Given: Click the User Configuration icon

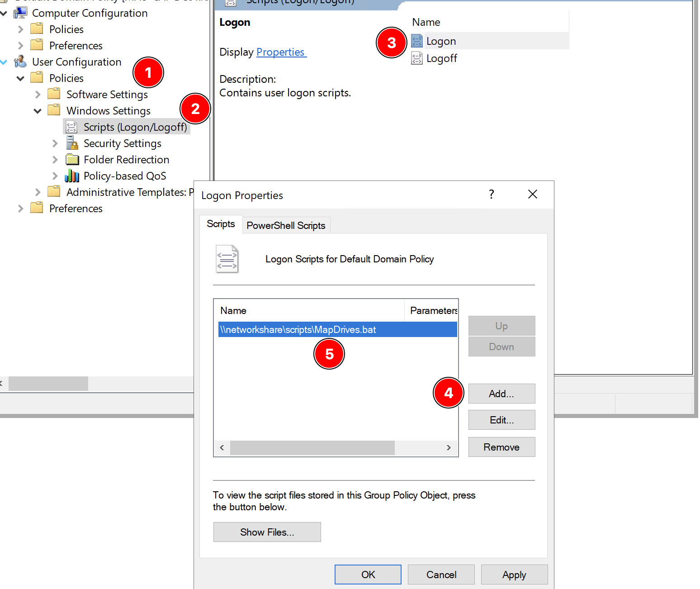Looking at the screenshot, I should coord(20,62).
